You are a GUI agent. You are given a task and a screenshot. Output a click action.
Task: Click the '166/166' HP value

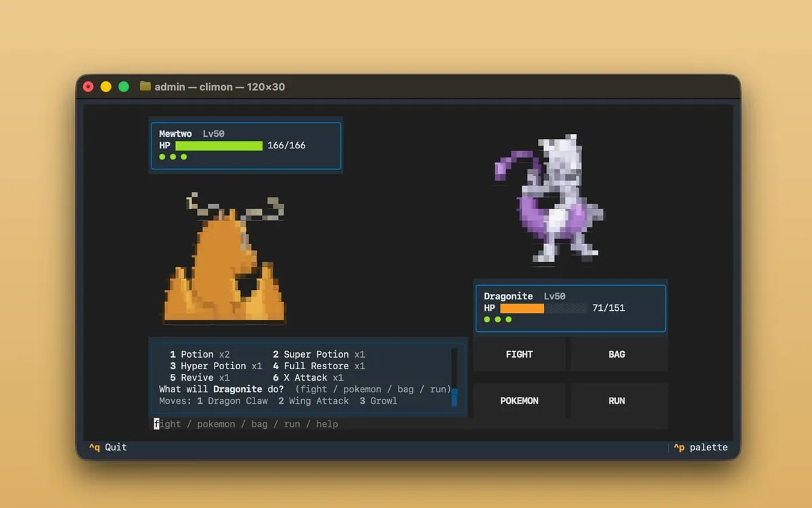pos(286,146)
